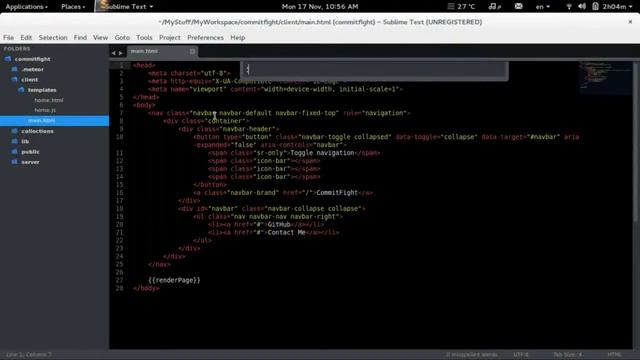Open the View menu

(x=100, y=38)
